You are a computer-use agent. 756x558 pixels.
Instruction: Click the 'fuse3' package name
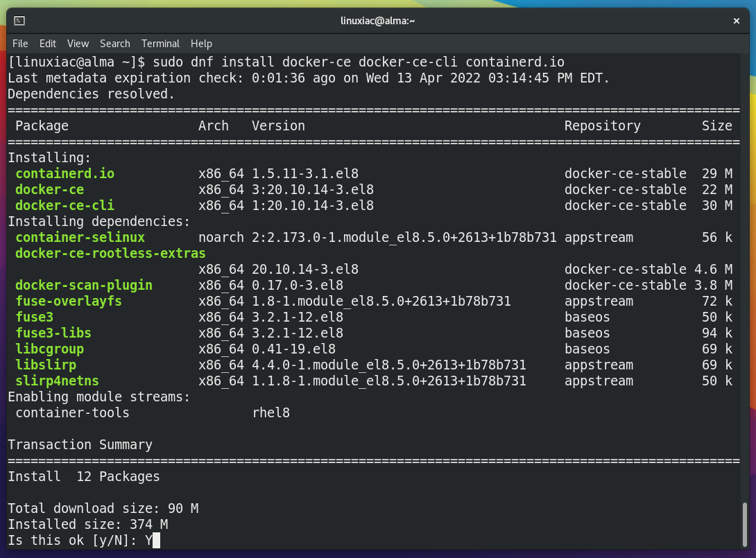coord(34,317)
